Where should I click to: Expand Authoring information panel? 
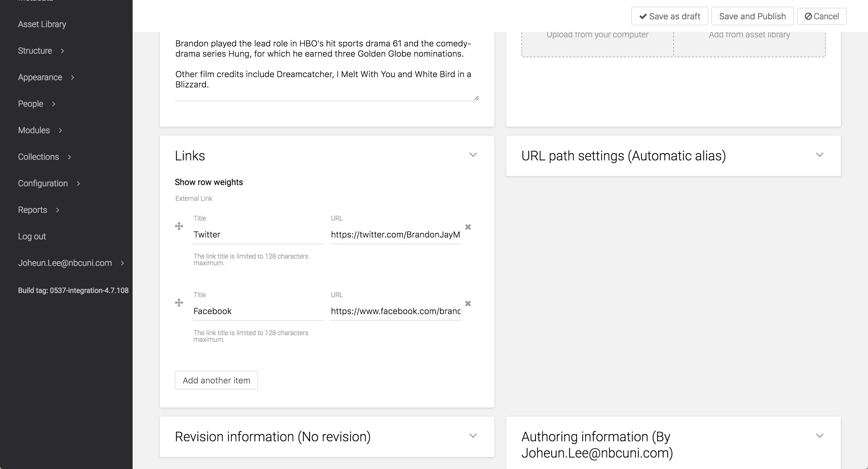tap(819, 436)
